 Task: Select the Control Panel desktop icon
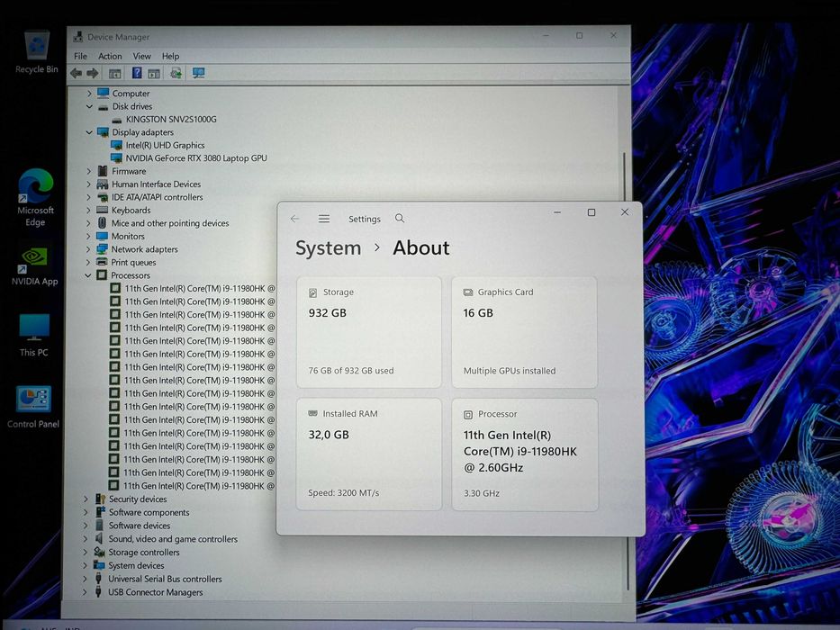[33, 407]
